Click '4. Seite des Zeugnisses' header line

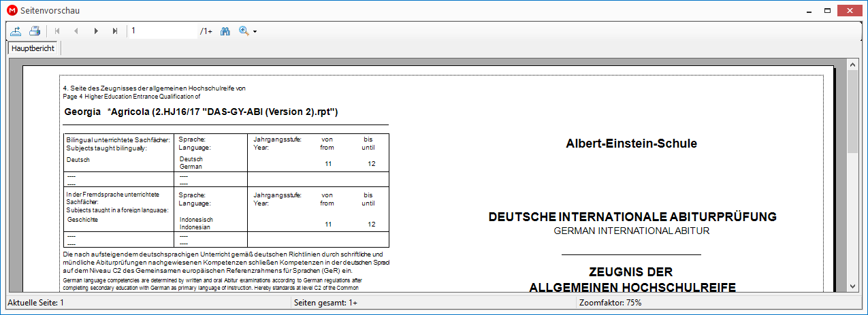point(154,88)
